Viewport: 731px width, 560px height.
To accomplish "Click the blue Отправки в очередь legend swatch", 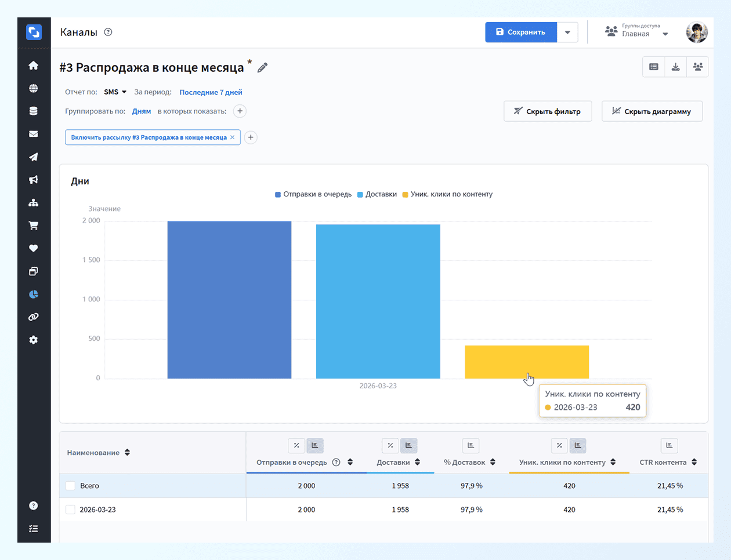I will point(278,195).
